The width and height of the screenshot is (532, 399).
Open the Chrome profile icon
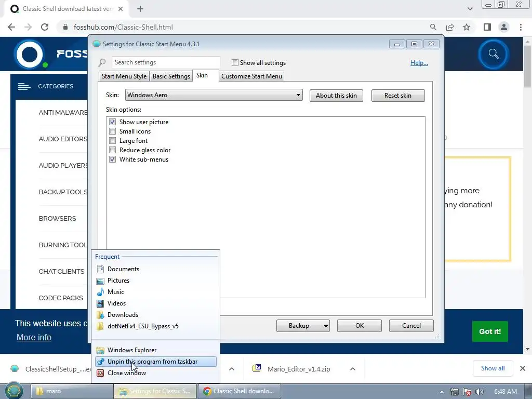(x=504, y=27)
